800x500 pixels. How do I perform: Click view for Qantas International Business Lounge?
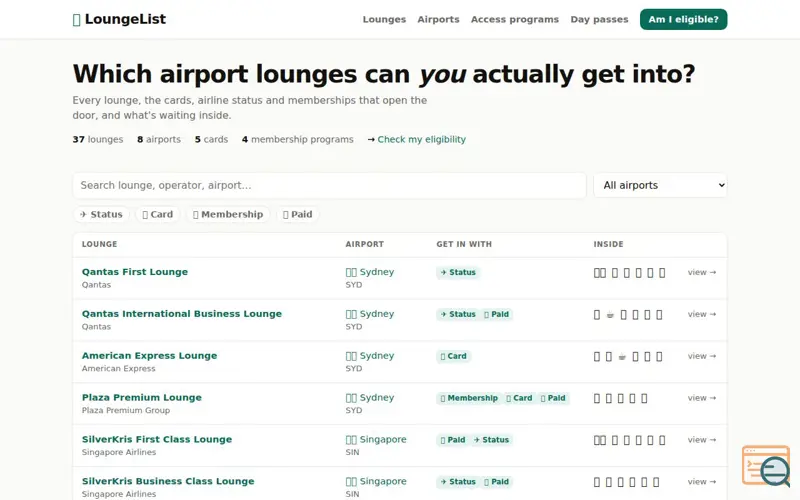(x=702, y=314)
